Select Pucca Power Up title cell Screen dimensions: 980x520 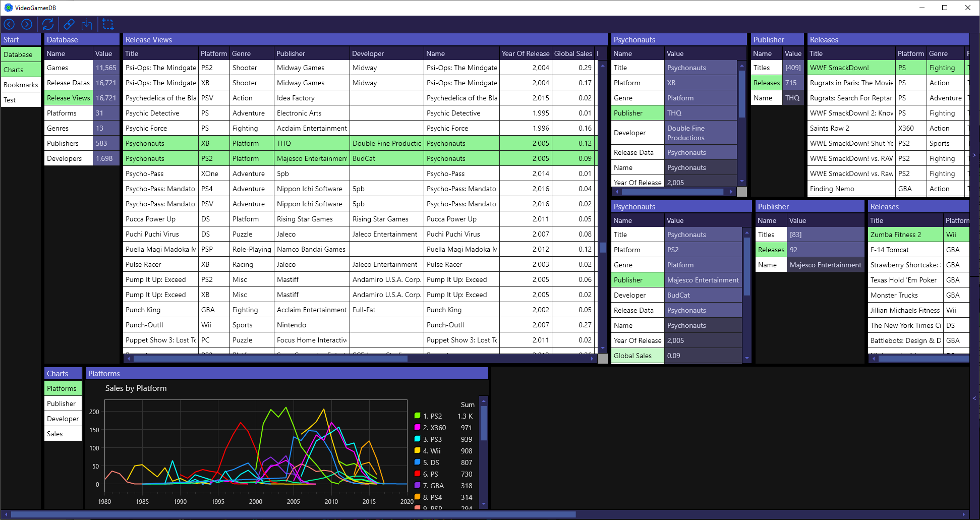point(160,219)
